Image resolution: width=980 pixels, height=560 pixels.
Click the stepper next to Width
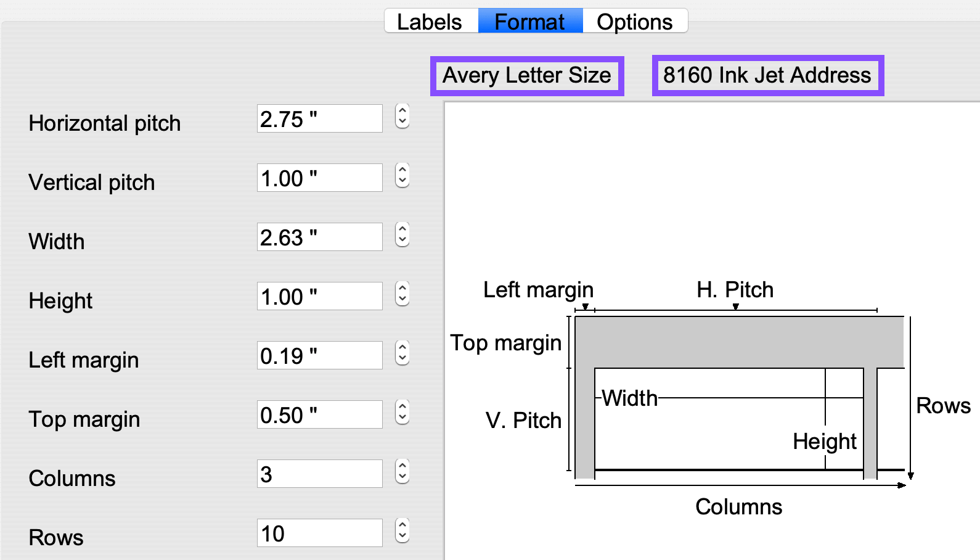(x=402, y=234)
